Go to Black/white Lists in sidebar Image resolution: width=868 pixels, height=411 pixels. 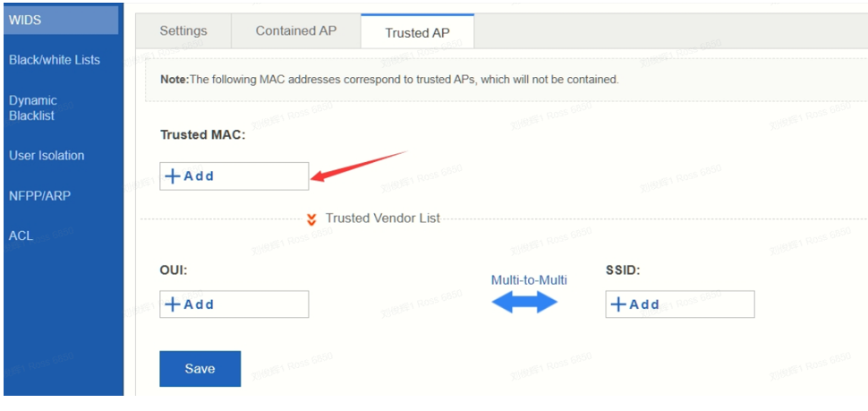[x=55, y=60]
